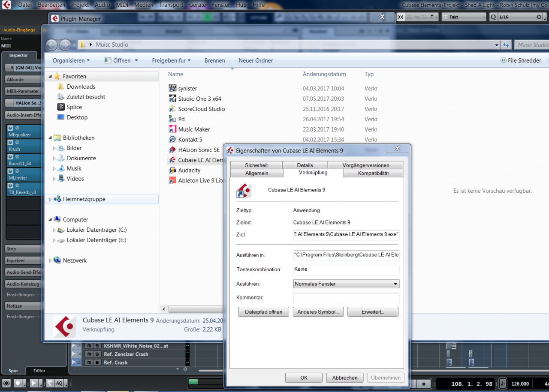Select the synister shortcut icon

point(172,88)
